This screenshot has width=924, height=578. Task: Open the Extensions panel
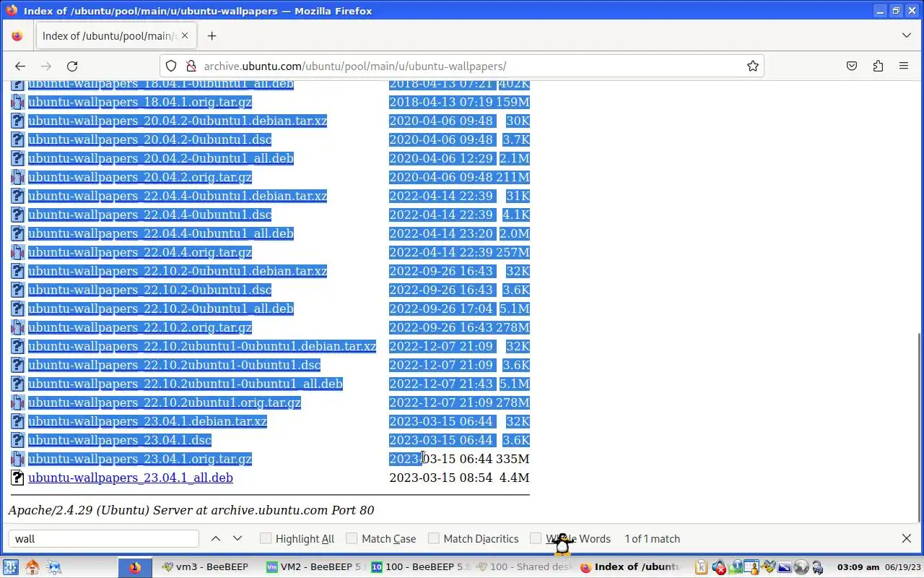878,66
